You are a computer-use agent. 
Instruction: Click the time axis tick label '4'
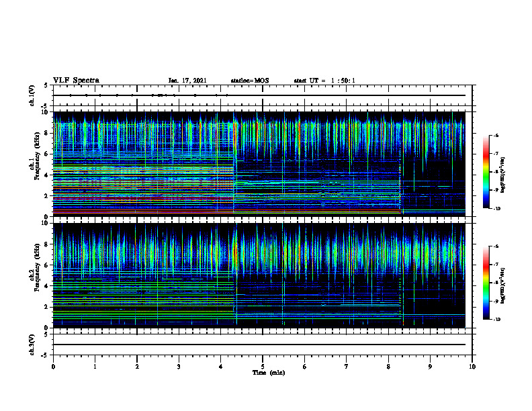click(221, 367)
